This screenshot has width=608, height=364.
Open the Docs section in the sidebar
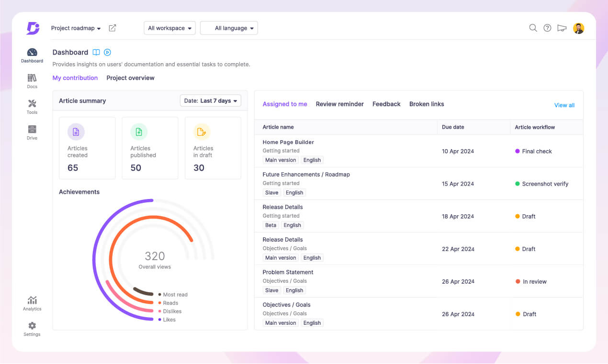[x=32, y=80]
